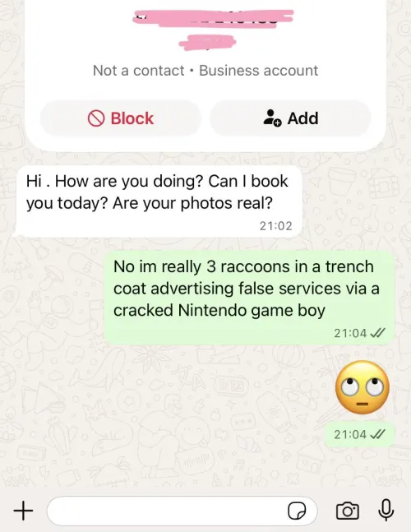Tap the rolling eyes emoji message
The width and height of the screenshot is (411, 532).
tap(363, 387)
